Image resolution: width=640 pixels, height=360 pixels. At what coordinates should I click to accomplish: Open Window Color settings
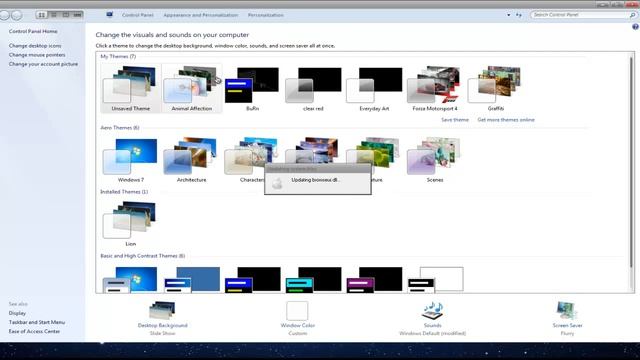pos(298,318)
